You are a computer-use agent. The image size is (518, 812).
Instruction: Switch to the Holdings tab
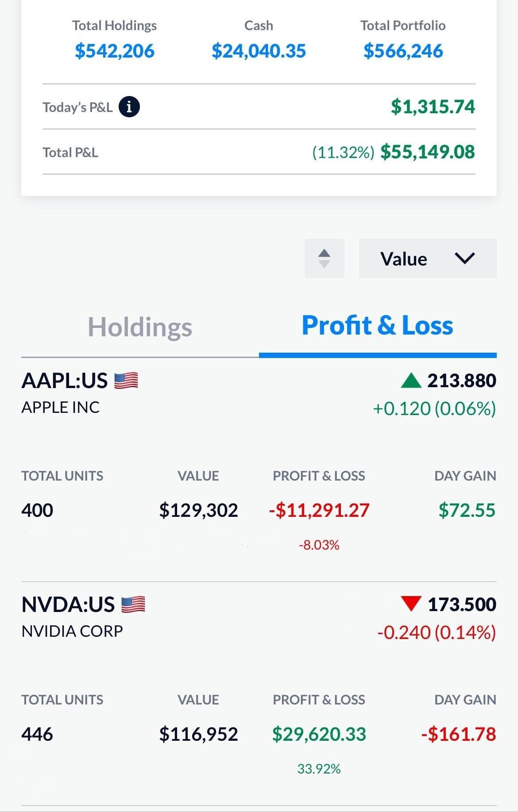pyautogui.click(x=140, y=327)
